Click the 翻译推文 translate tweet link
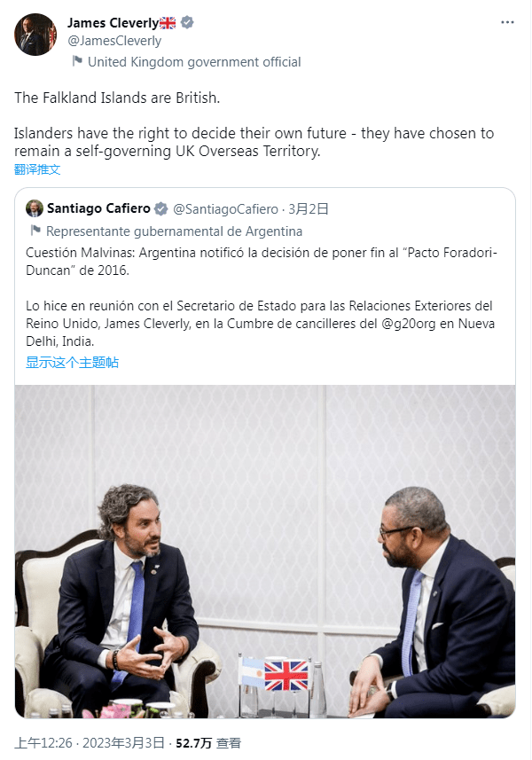532x760 pixels. [37, 169]
